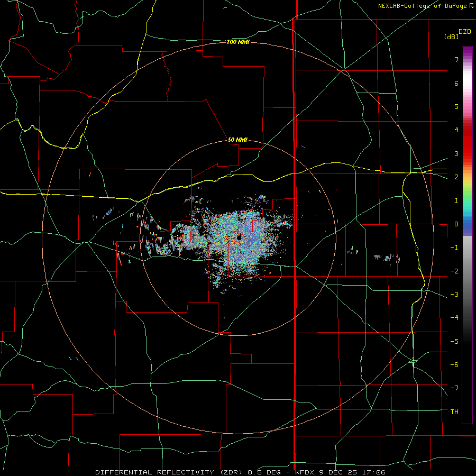Click the black radar site dot at center
Screen dimensions: 476x476
click(x=239, y=237)
